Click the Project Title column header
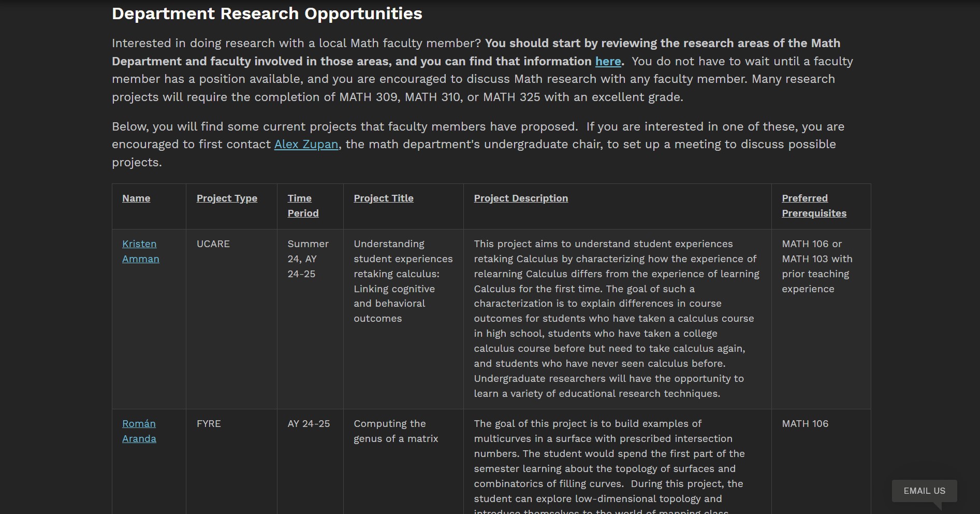Viewport: 980px width, 514px height. (383, 198)
